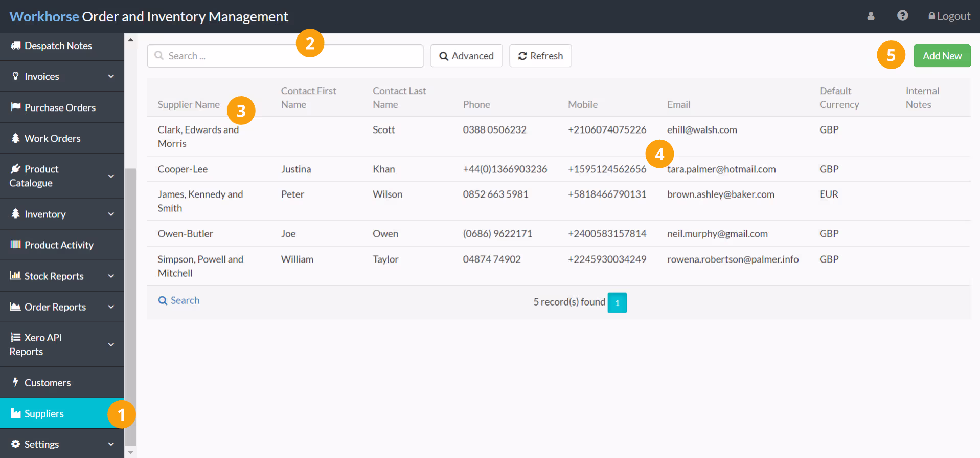Click the Product Activity barcode icon
The image size is (980, 458).
point(16,245)
